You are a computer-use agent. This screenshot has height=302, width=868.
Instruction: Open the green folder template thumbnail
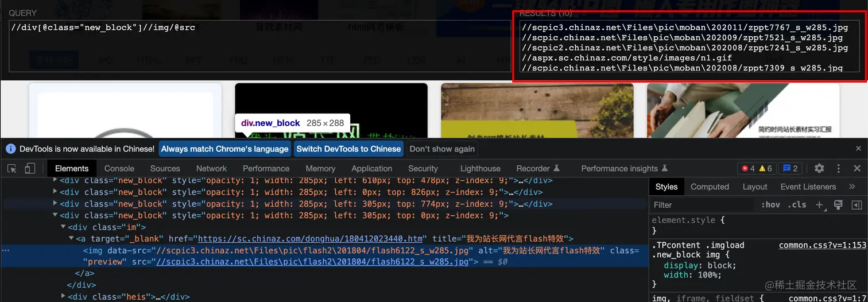pos(743,110)
